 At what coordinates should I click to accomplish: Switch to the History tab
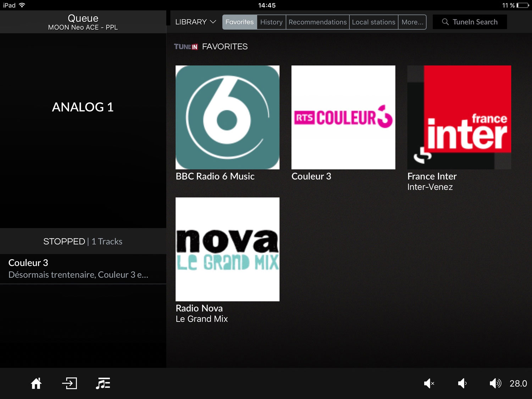[x=271, y=22]
